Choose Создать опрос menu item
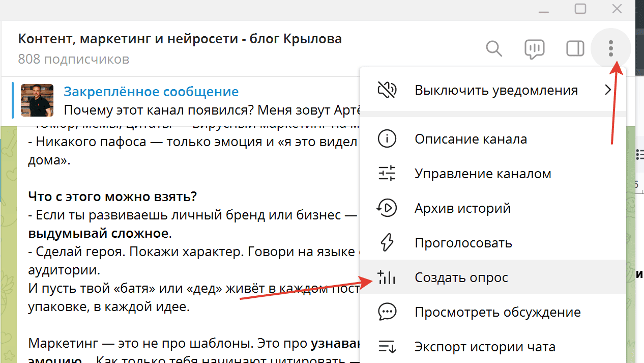The width and height of the screenshot is (644, 363). point(492,277)
